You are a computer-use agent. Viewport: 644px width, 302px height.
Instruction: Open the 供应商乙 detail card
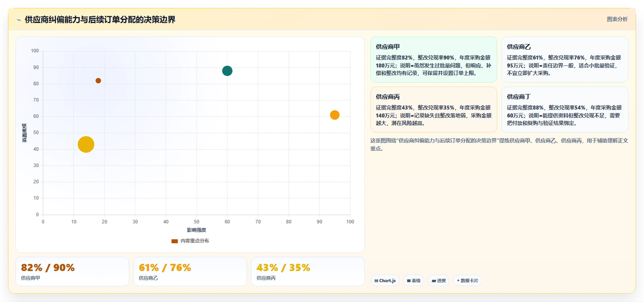[x=565, y=60]
